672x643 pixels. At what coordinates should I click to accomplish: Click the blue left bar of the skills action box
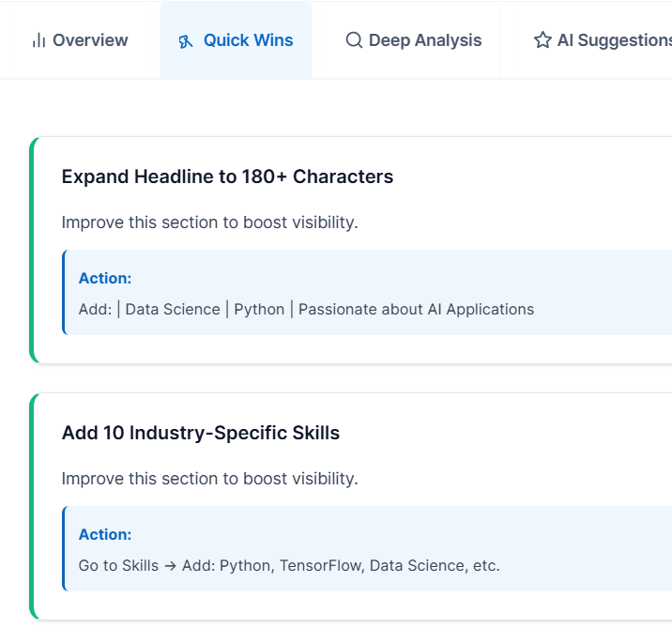tap(64, 548)
